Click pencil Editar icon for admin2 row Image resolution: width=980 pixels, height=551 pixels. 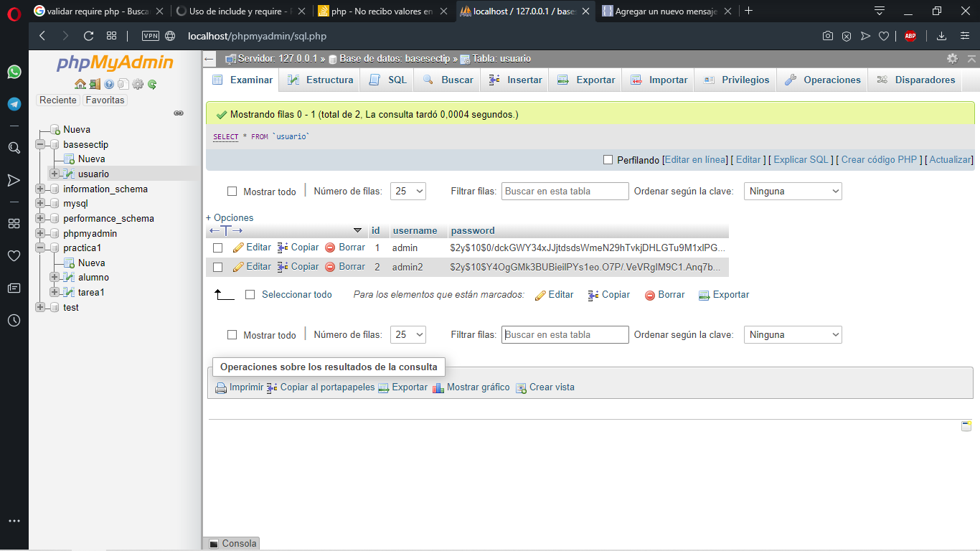coord(238,267)
